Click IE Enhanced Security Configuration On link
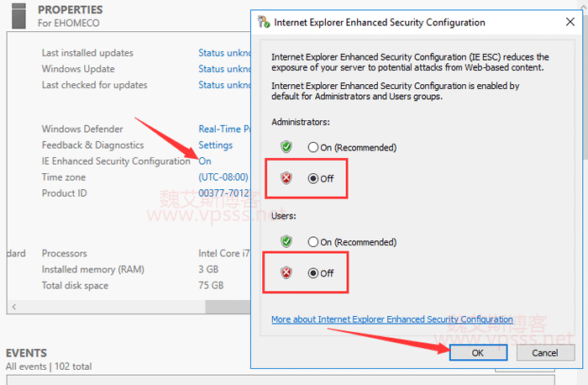This screenshot has height=385, width=588. [204, 161]
